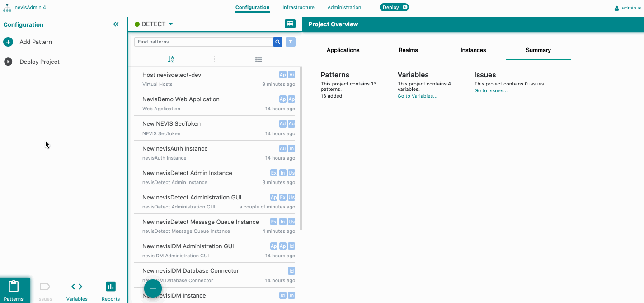Click the Vi tag on Host nevisdetect-dev
Screen dimensions: 644x303
coord(291,75)
